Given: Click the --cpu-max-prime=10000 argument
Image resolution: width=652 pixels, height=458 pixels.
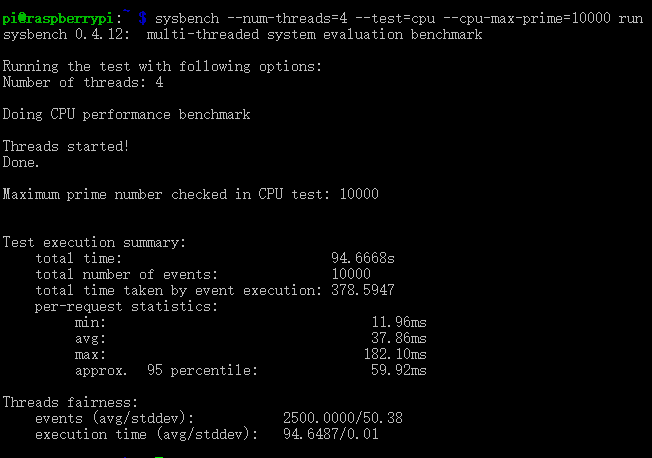Looking at the screenshot, I should coord(527,18).
